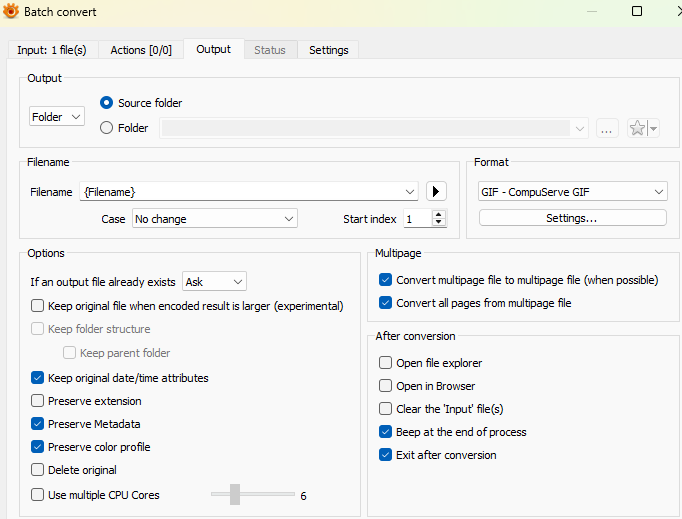The height and width of the screenshot is (519, 682).
Task: Expand the output folder path dropdown
Action: tap(580, 128)
